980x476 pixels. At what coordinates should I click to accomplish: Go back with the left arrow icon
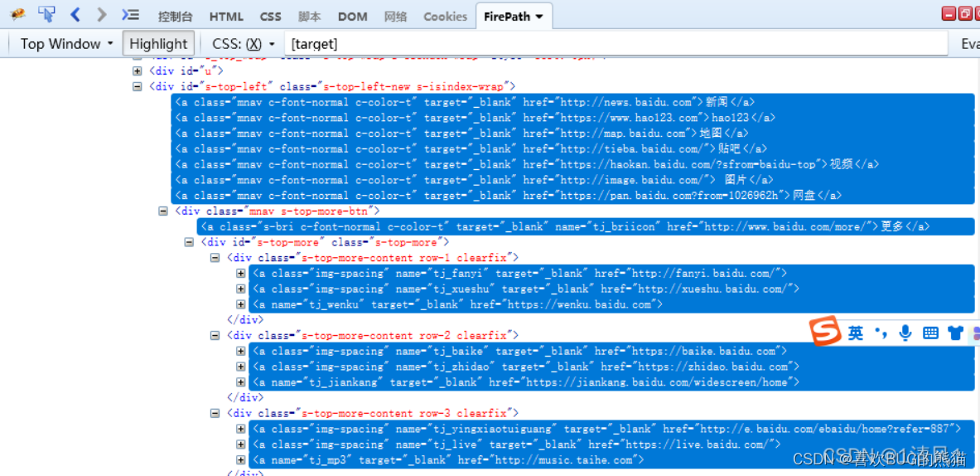click(75, 14)
